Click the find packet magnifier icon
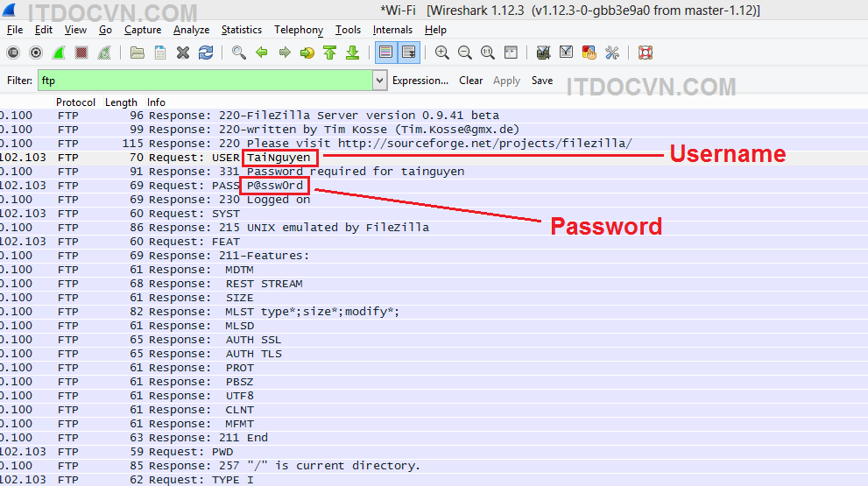The image size is (868, 486). pyautogui.click(x=238, y=53)
